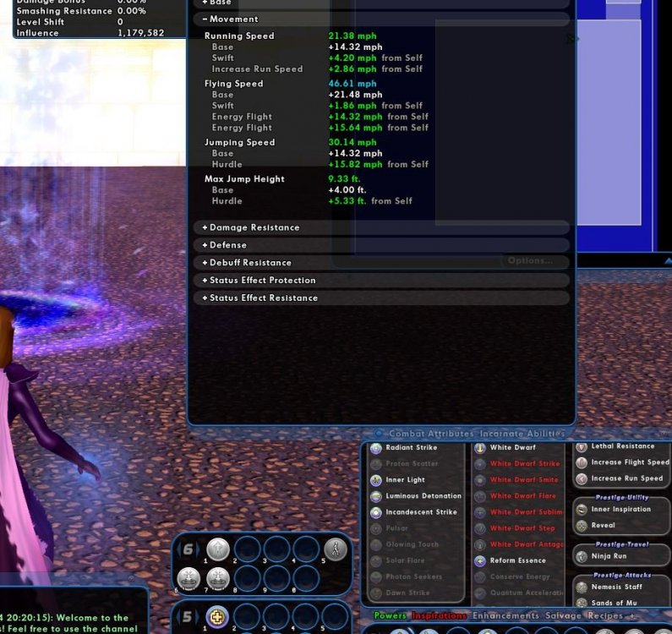Click the Reform Essence power icon
This screenshot has width=672, height=634.
(x=480, y=560)
